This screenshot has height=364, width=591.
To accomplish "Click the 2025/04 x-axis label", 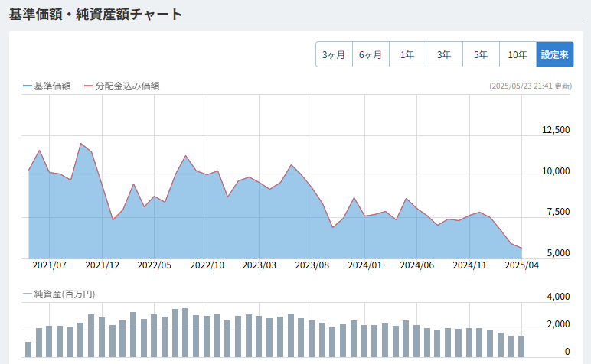I will coord(521,265).
